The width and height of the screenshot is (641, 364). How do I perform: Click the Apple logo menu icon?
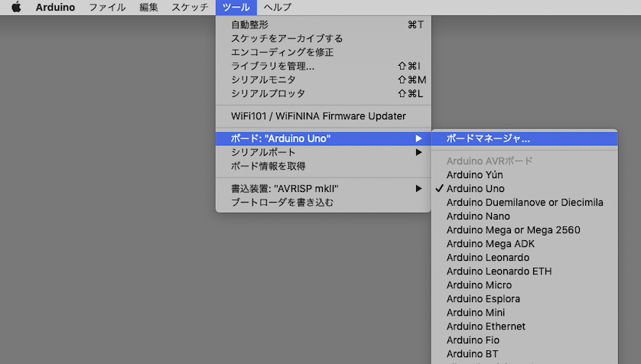coord(16,7)
